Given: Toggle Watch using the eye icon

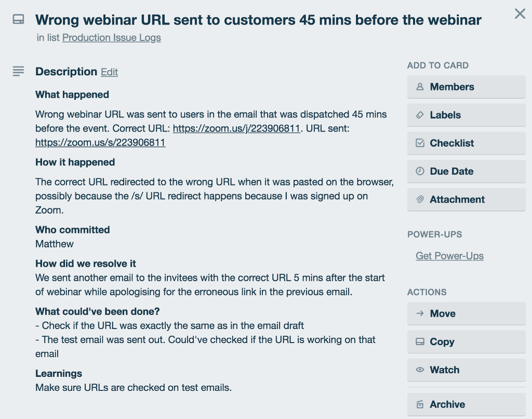Looking at the screenshot, I should [420, 370].
